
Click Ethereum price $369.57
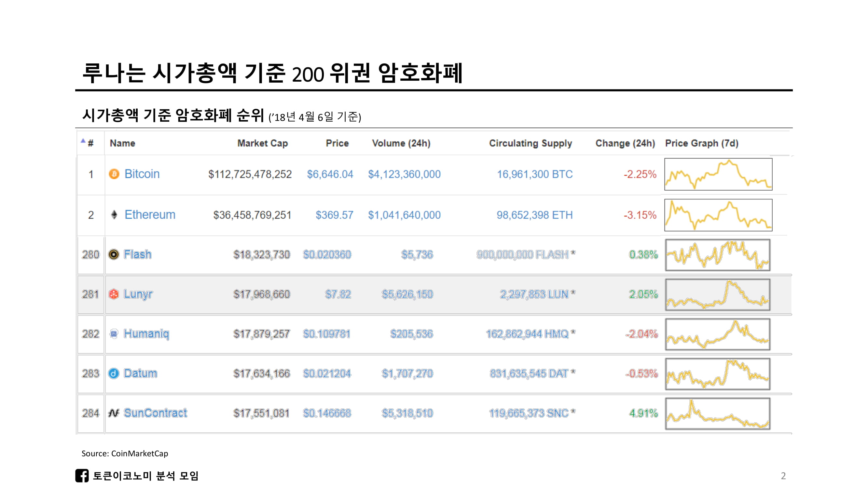[334, 215]
